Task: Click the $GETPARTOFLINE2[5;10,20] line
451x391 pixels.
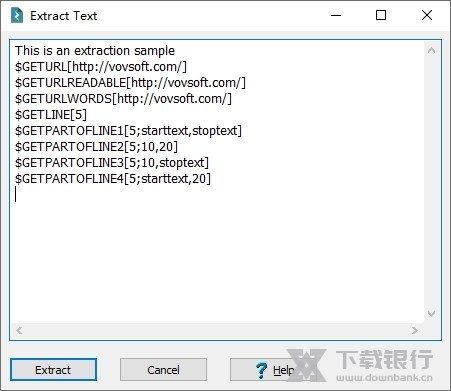Action: [96, 147]
